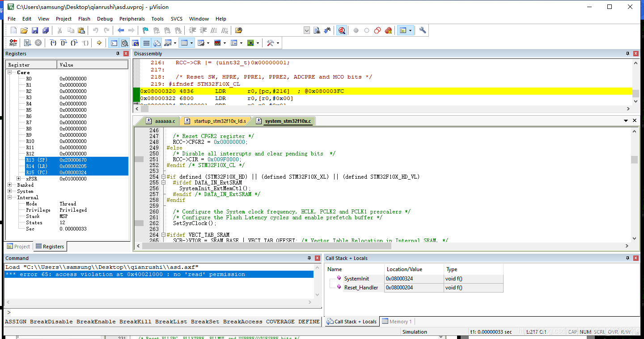The width and height of the screenshot is (644, 339).
Task: Indent selected lines from toolbar
Action: pos(193,30)
